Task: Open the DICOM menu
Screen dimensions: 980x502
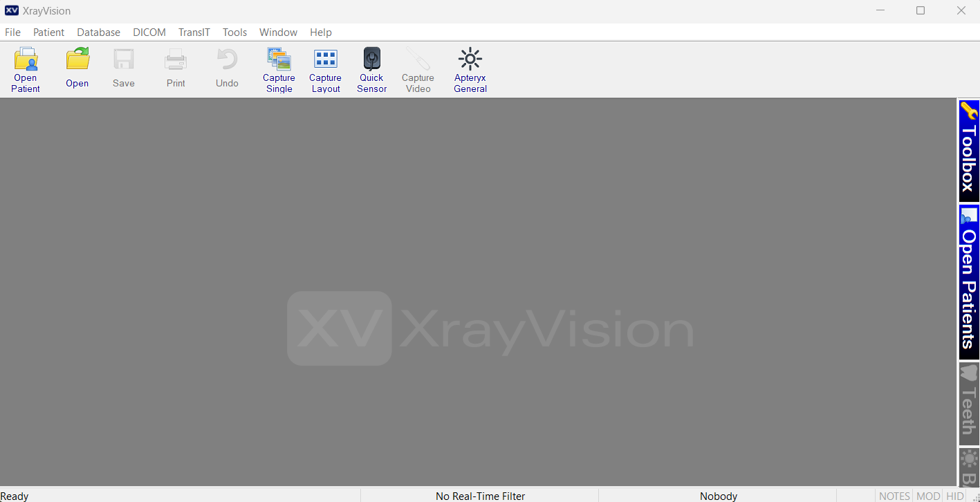Action: 149,32
